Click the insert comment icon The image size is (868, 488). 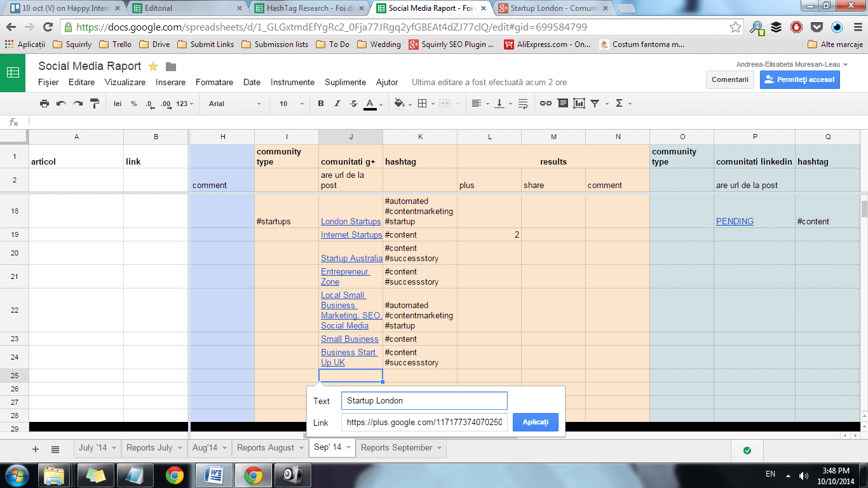562,104
